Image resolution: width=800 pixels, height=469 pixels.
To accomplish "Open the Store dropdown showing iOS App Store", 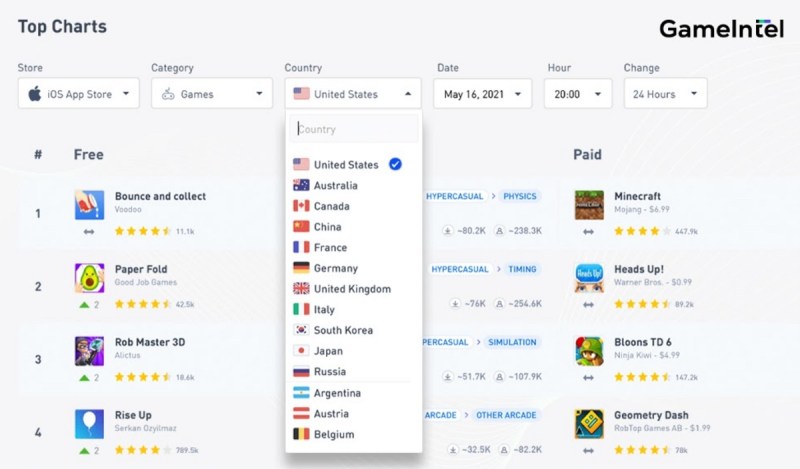I will [x=79, y=93].
